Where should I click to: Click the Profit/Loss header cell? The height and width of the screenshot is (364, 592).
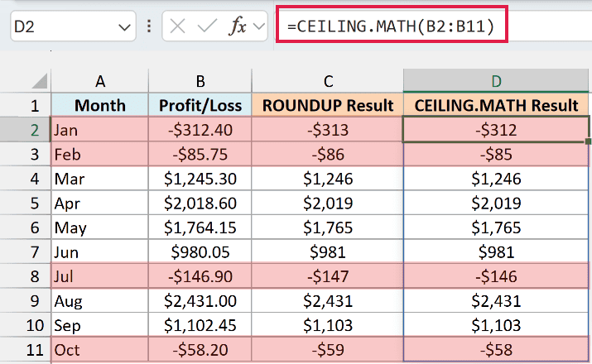[x=200, y=105]
